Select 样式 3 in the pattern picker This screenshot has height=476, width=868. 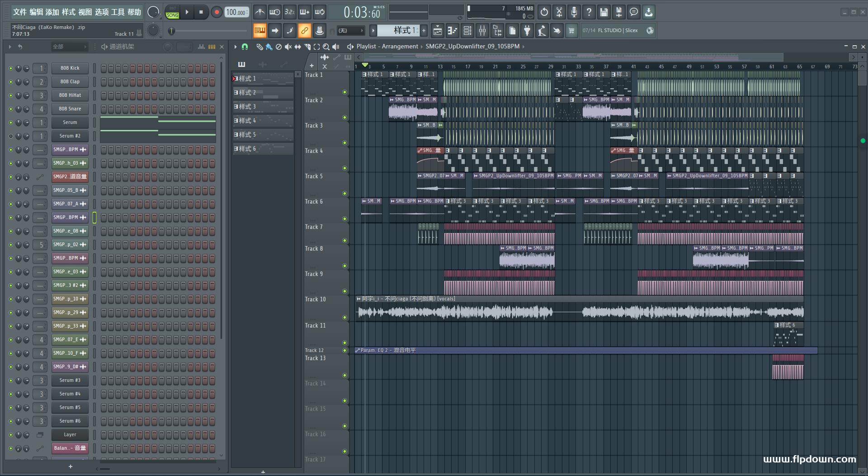(x=263, y=107)
